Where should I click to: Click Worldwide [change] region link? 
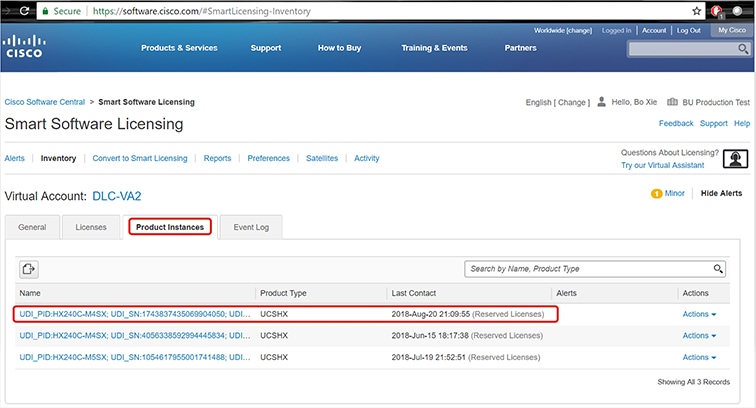(x=563, y=30)
